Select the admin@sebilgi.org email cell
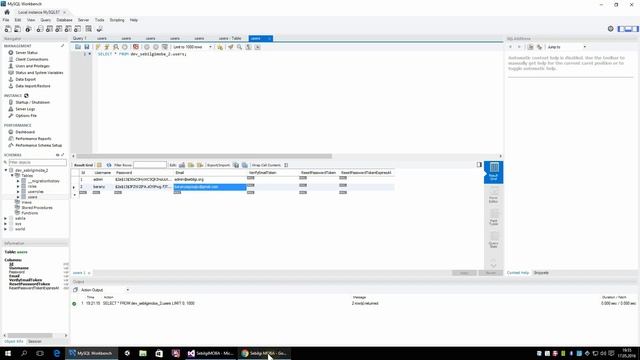The width and height of the screenshot is (640, 360). coord(209,179)
